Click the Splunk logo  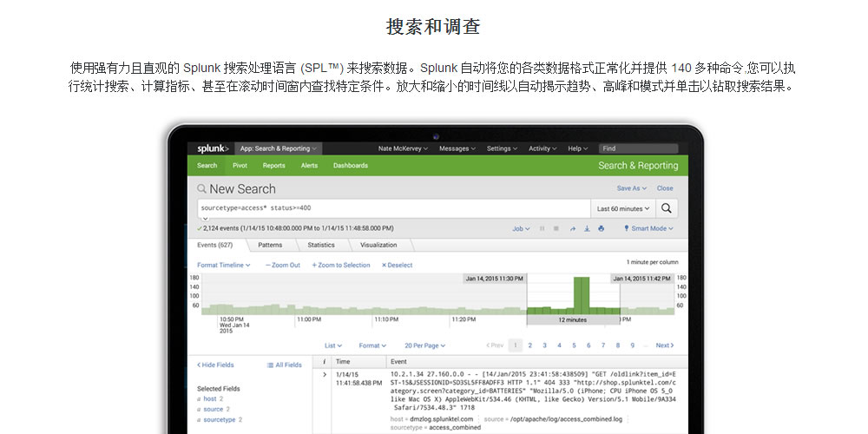pos(214,148)
